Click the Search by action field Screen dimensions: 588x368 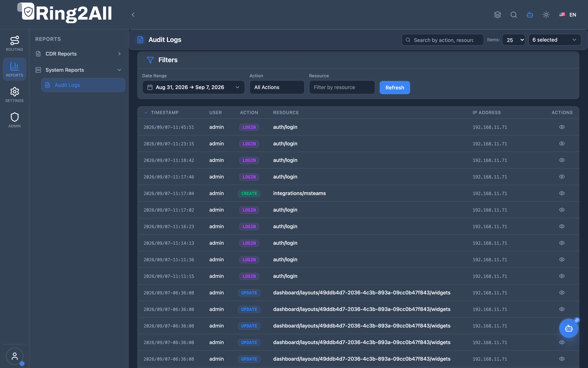[x=442, y=40]
